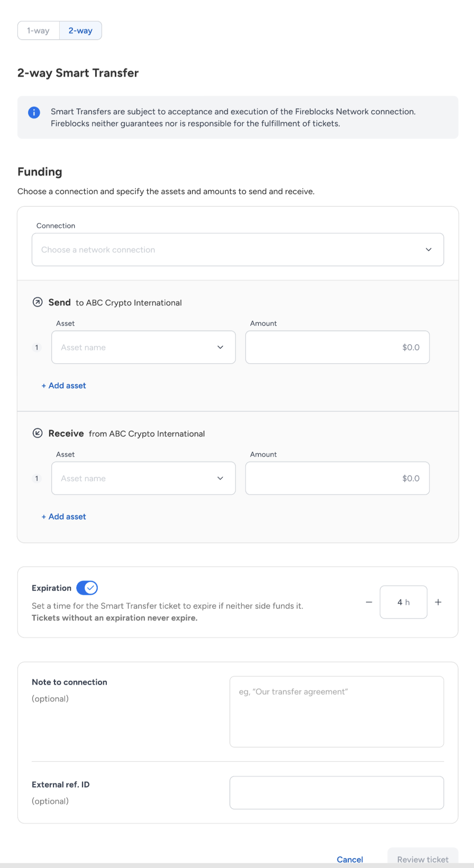Click the External ref. ID field
474x868 pixels.
point(336,792)
